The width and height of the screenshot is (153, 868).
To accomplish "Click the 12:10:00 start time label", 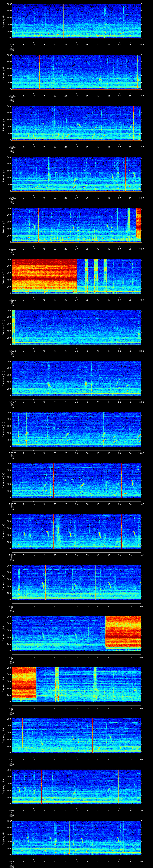I will pos(12,504).
